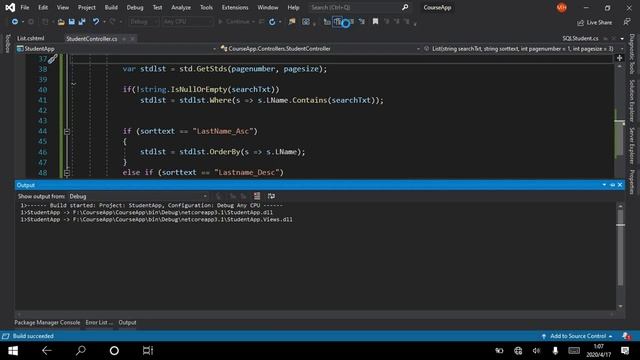The height and width of the screenshot is (360, 640).
Task: Open the Any CPU platform dropdown
Action: 187,22
